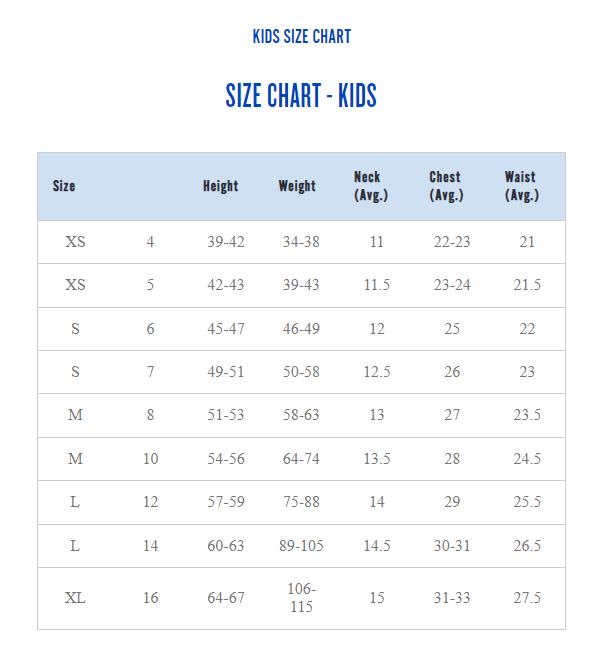The height and width of the screenshot is (655, 603).
Task: Click the Waist (Avg.) column header
Action: point(522,186)
